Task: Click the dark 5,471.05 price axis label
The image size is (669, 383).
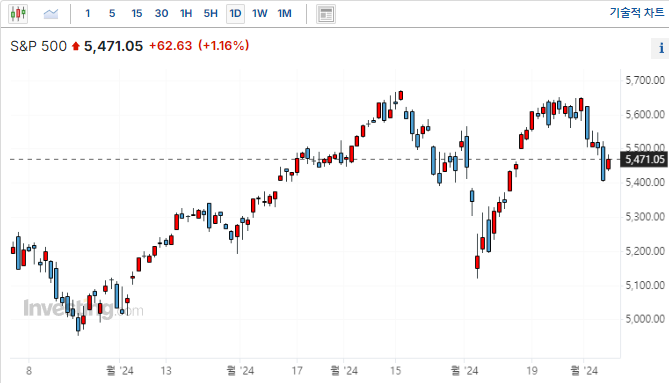Action: (644, 160)
